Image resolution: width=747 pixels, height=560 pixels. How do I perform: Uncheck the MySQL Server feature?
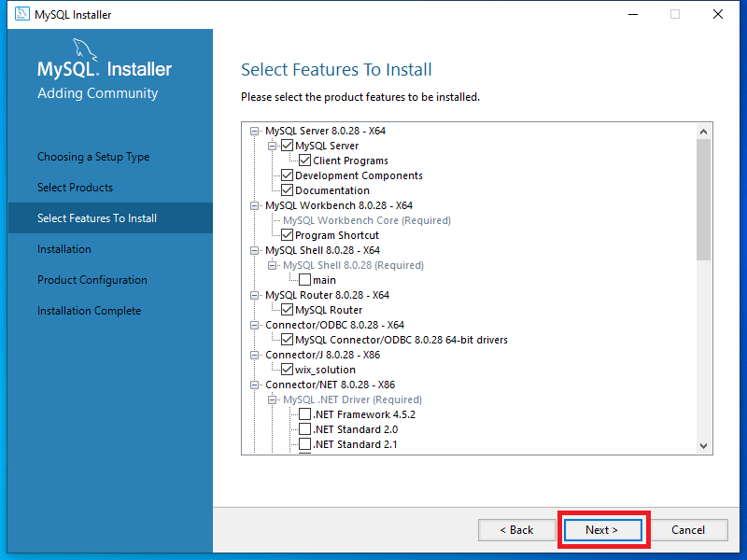(x=289, y=145)
